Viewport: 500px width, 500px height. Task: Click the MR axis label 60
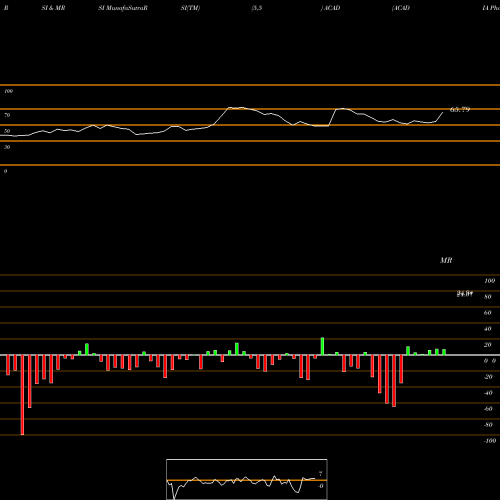[488, 313]
